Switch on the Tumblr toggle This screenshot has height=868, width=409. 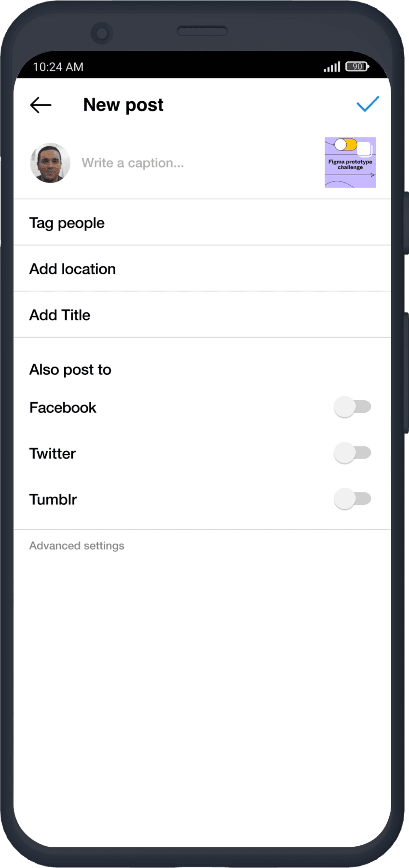click(353, 499)
